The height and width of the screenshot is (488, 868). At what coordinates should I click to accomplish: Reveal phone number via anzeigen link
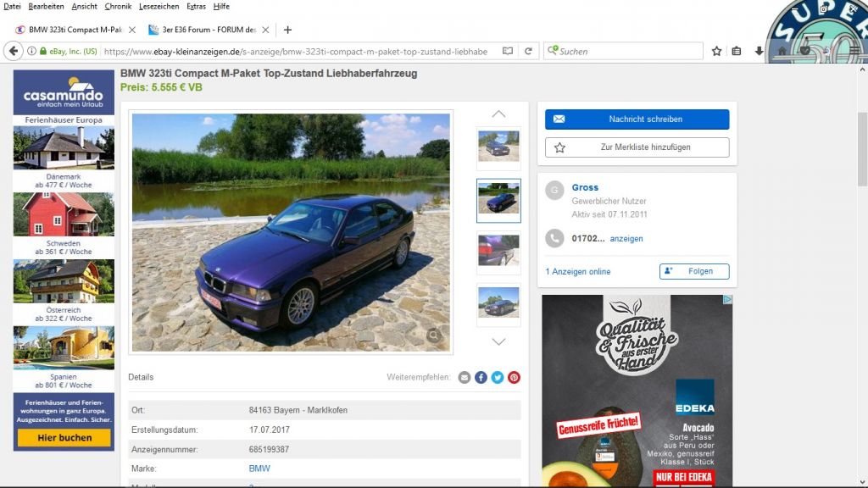(x=626, y=239)
